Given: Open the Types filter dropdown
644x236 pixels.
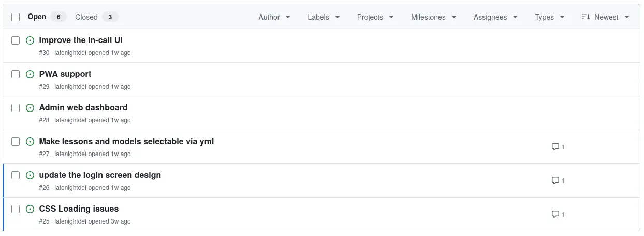Looking at the screenshot, I should tap(550, 17).
